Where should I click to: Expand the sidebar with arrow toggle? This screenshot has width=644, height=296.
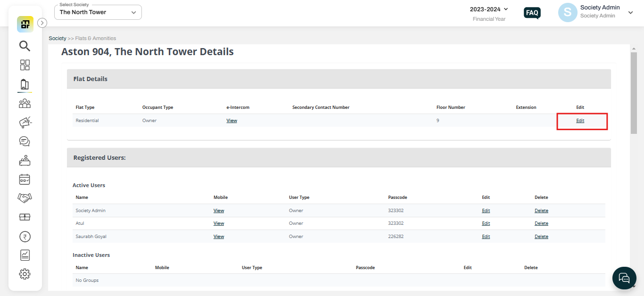[x=42, y=23]
